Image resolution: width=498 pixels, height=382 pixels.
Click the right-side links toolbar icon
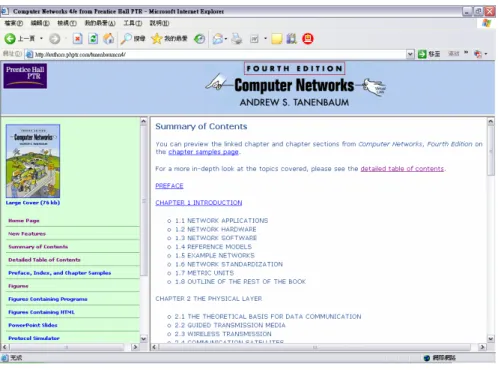coord(478,54)
